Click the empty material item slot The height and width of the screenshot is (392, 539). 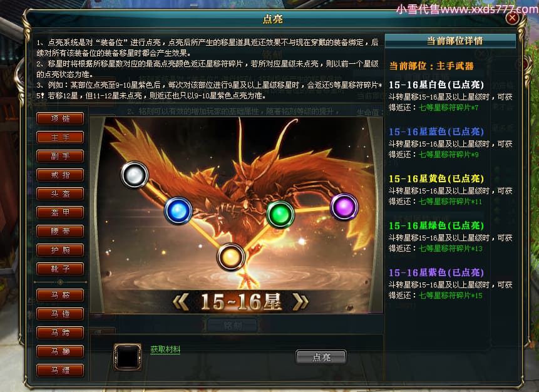click(128, 357)
